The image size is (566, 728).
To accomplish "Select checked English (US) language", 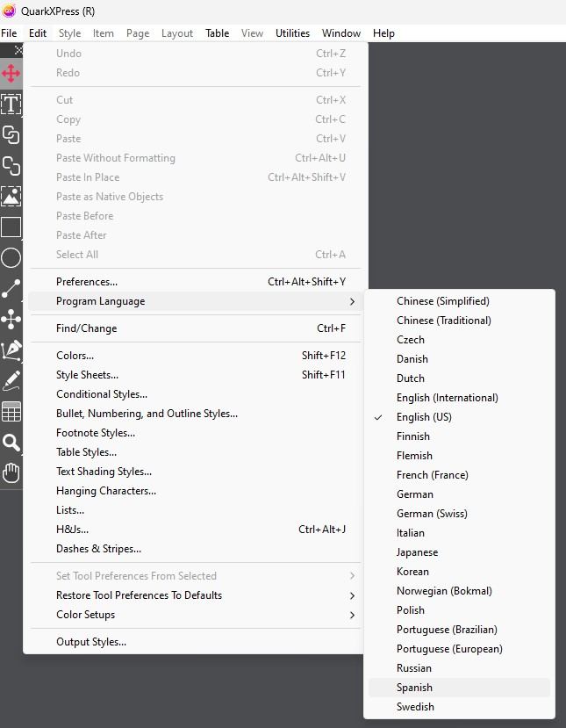I will tap(459, 417).
